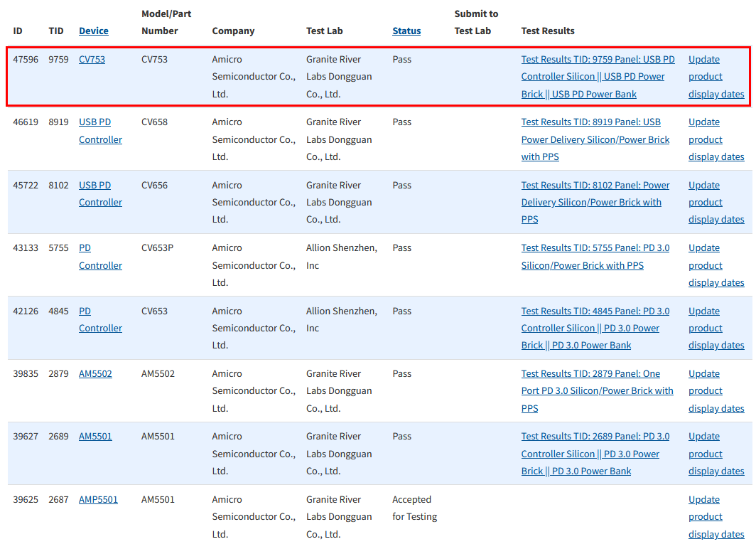Viewport: 756px width, 544px height.
Task: Select TID value 8919
Action: click(x=58, y=122)
